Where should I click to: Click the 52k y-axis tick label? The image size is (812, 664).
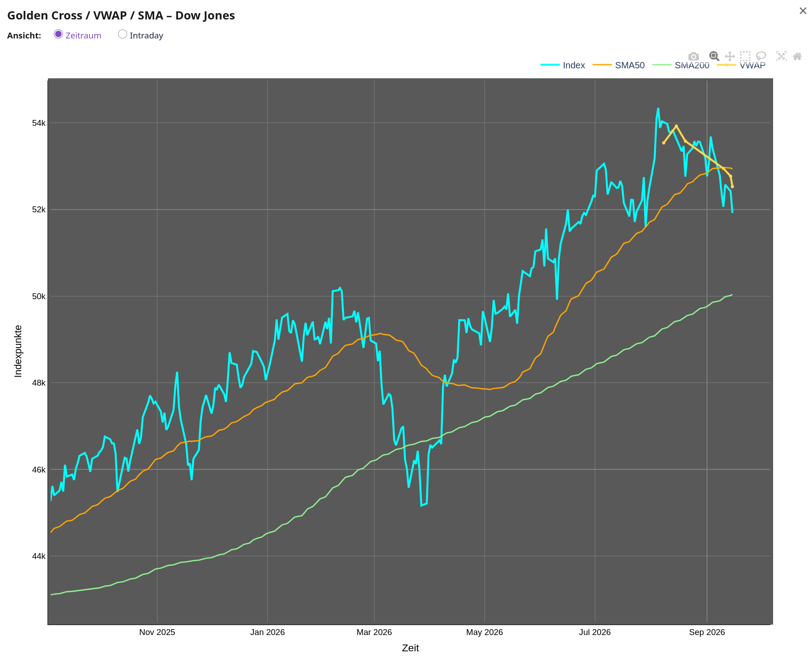point(39,210)
